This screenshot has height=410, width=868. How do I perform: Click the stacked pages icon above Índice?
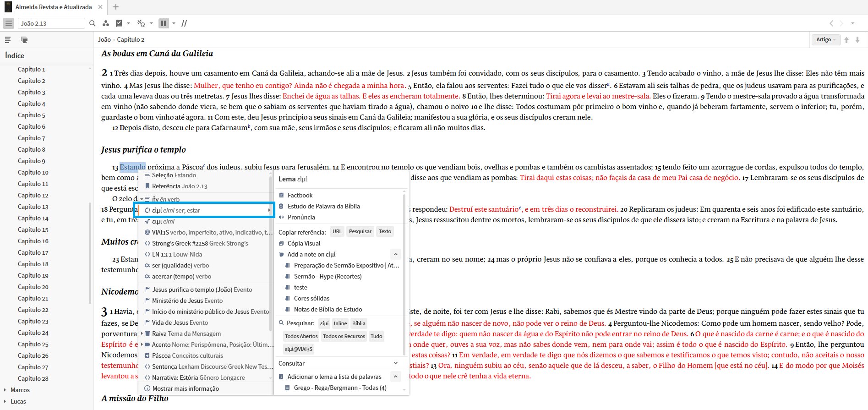[x=24, y=40]
